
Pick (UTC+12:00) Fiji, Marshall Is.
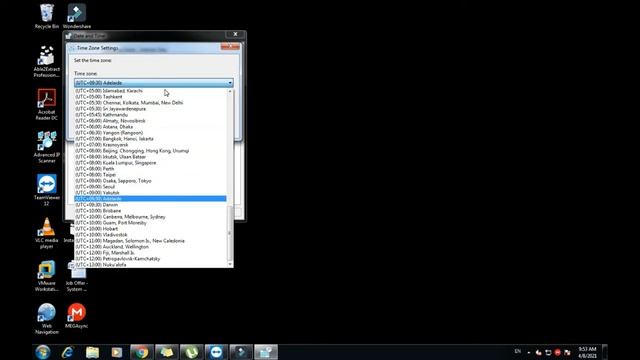(150, 253)
